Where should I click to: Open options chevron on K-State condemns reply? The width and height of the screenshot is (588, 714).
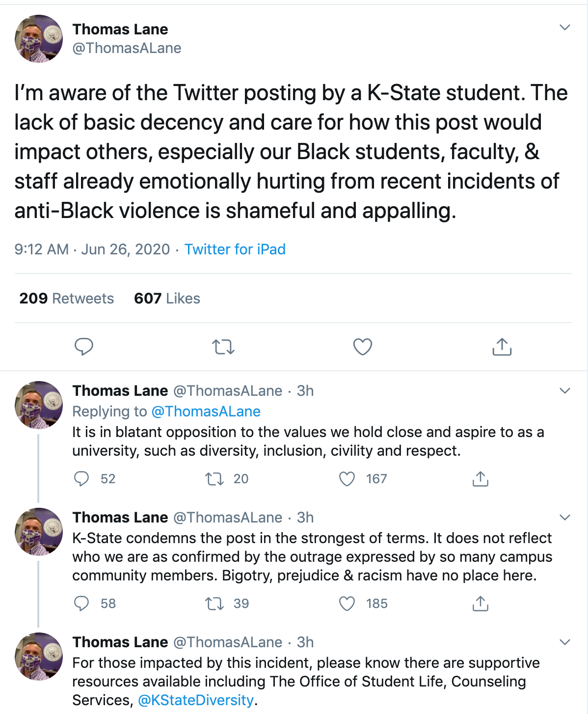(565, 518)
